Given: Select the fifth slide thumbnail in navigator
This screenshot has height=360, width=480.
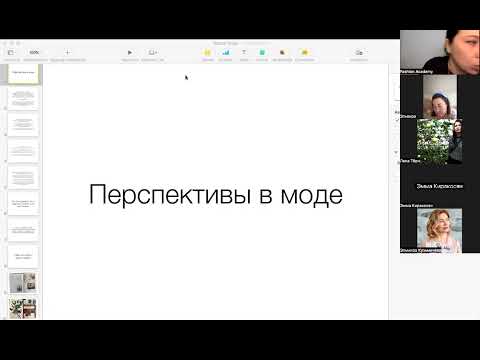Looking at the screenshot, I should click(23, 177).
